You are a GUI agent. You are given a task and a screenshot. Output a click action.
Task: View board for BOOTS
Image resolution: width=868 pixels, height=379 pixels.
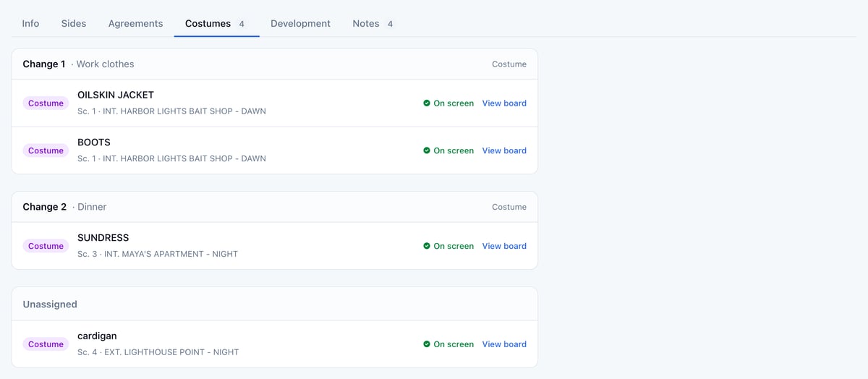tap(504, 150)
